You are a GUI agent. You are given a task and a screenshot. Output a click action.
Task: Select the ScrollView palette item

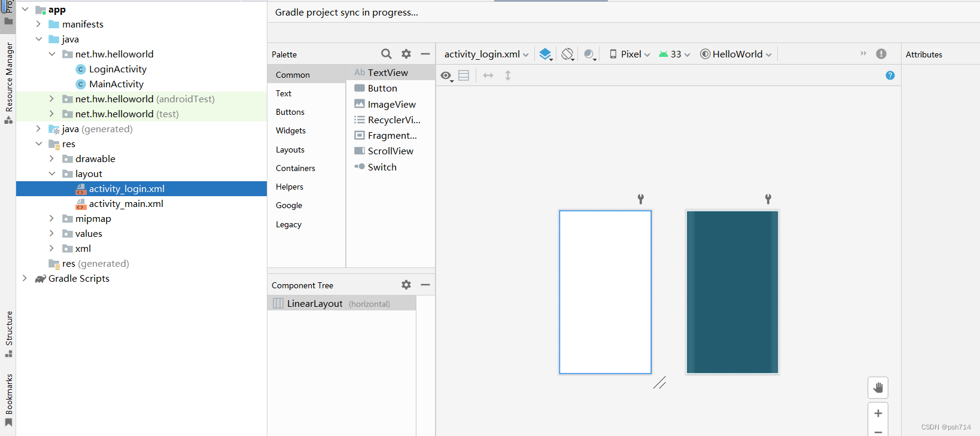pos(391,151)
